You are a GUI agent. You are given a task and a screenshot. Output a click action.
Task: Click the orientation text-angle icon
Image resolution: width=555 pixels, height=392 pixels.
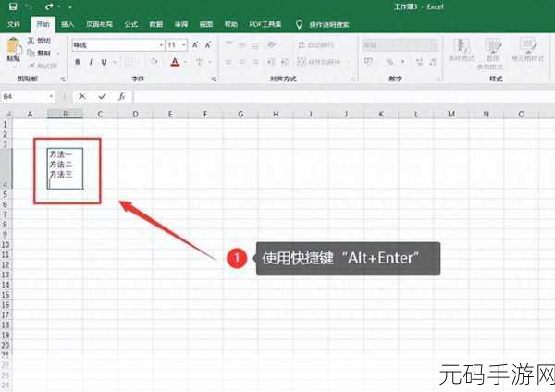271,44
